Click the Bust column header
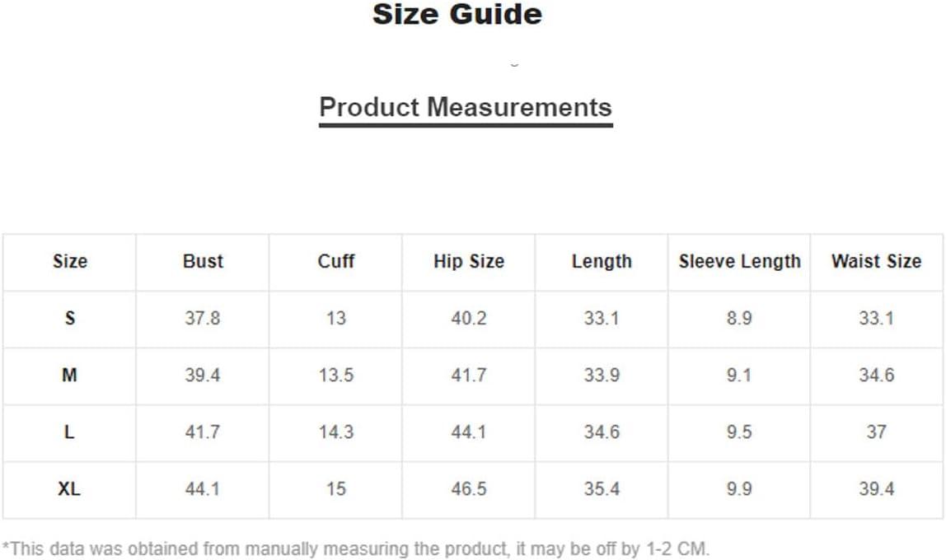Viewport: 946px width, 560px height. pyautogui.click(x=203, y=261)
